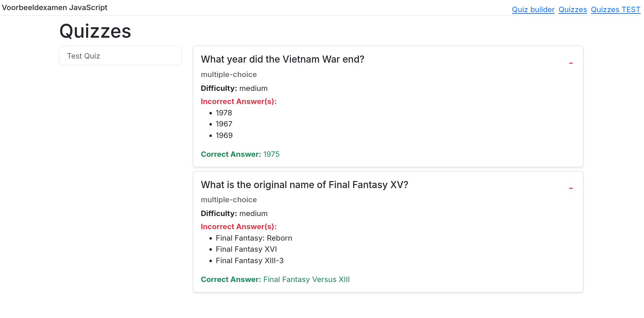The height and width of the screenshot is (318, 644).
Task: Click the Final Fantasy XIII-3 answer
Action: [x=249, y=260]
